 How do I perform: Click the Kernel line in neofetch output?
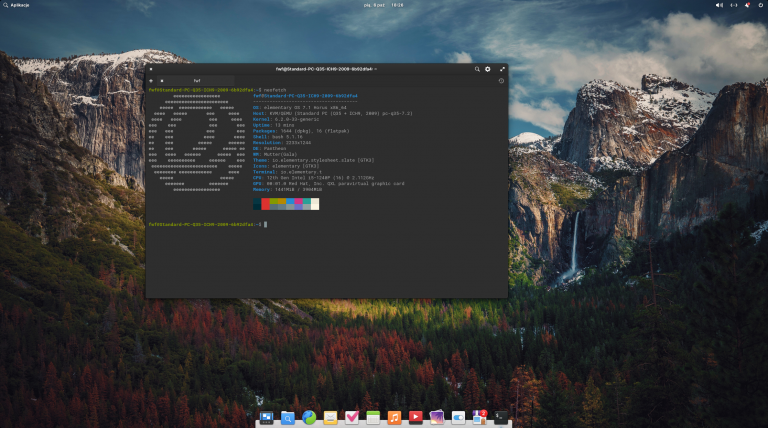(286, 119)
